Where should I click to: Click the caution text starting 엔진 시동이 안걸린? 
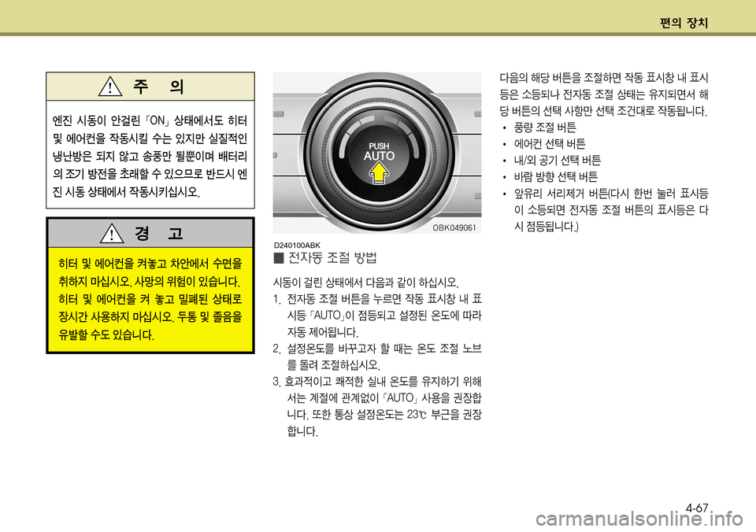pyautogui.click(x=150, y=156)
